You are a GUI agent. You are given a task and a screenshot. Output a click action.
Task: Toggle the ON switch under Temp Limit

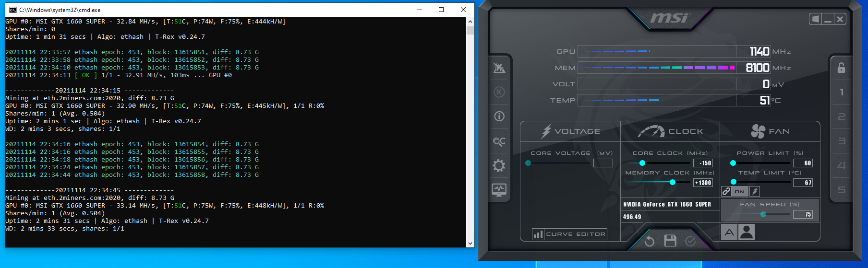[740, 191]
